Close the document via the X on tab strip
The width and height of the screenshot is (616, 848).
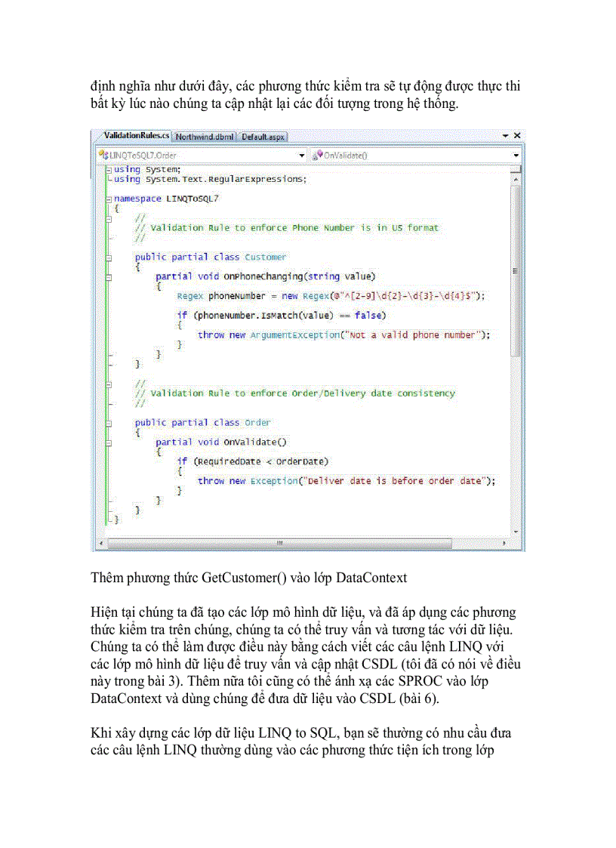point(516,135)
